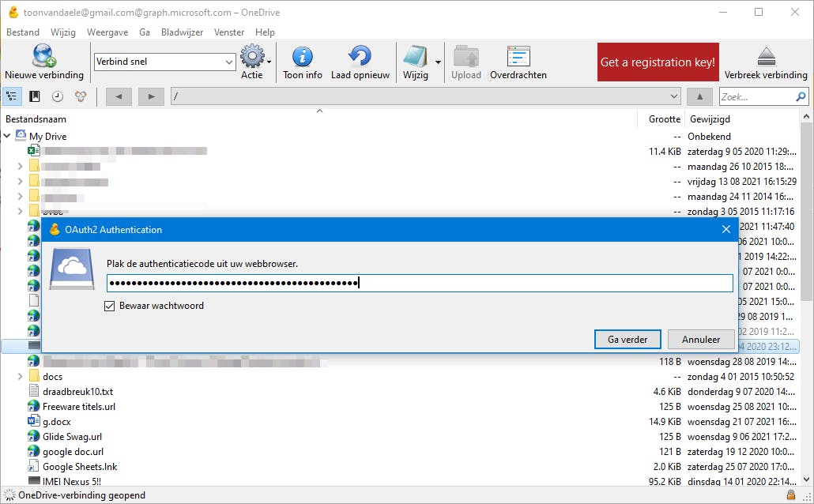
Task: Open Overdrachten transfers window
Action: 518,62
